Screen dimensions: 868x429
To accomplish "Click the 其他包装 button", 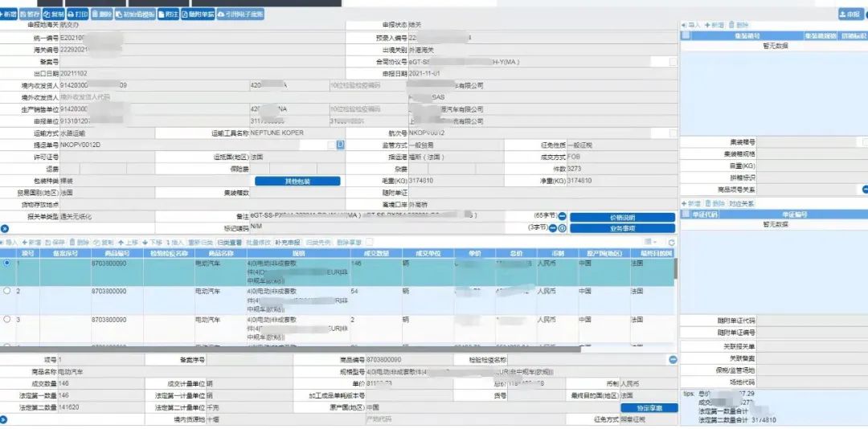I will click(x=297, y=182).
